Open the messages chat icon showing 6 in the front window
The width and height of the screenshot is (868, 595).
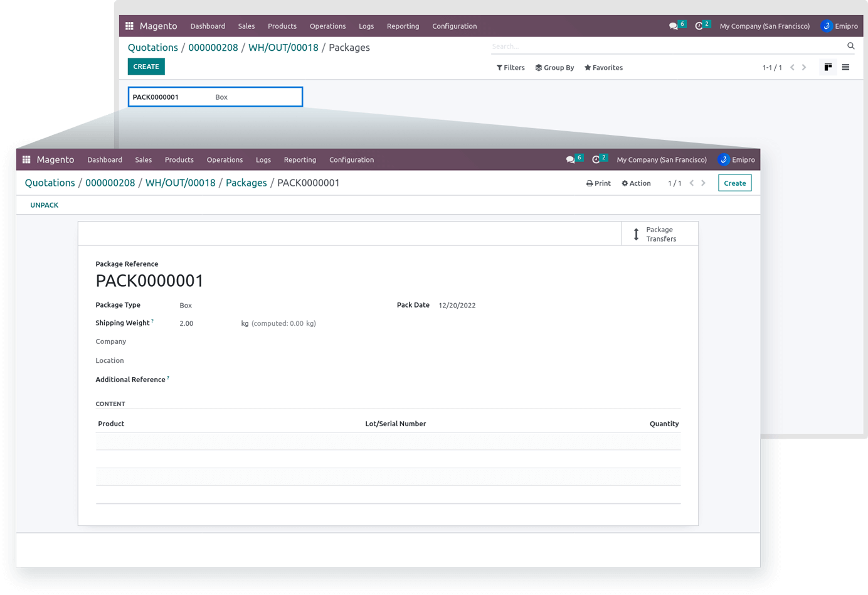(x=570, y=160)
